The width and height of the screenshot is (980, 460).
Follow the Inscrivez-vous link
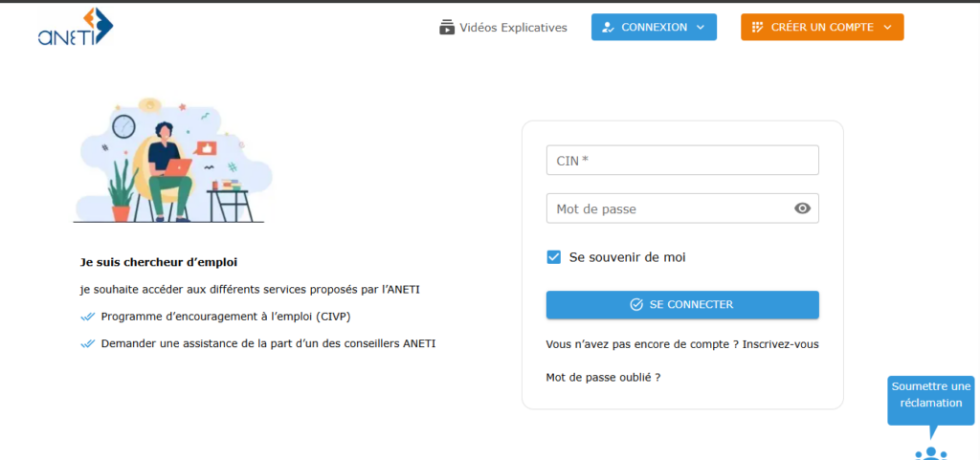(x=780, y=344)
